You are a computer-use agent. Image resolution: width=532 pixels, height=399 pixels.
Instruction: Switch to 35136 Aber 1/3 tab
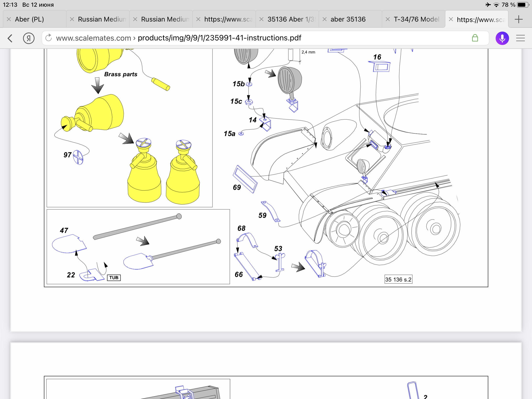(x=291, y=19)
